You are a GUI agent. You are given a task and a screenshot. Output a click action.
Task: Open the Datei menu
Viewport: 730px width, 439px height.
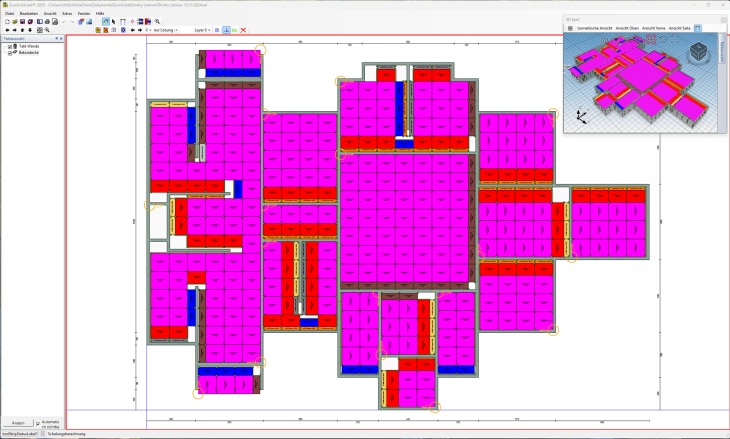tap(9, 13)
